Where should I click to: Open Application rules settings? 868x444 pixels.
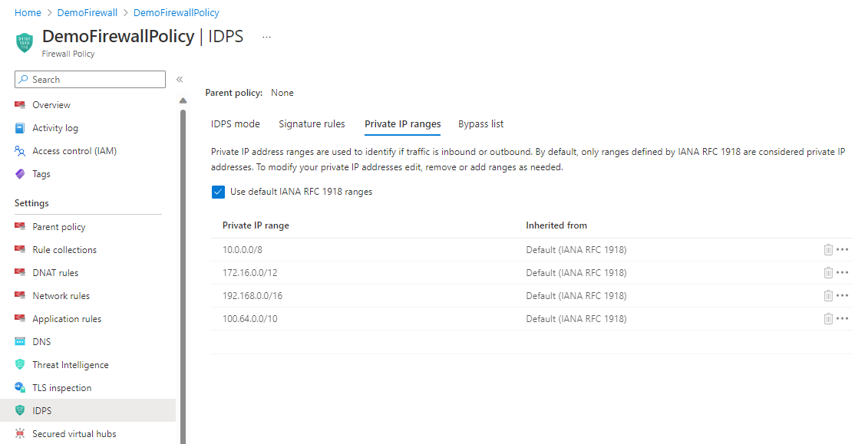pos(67,319)
